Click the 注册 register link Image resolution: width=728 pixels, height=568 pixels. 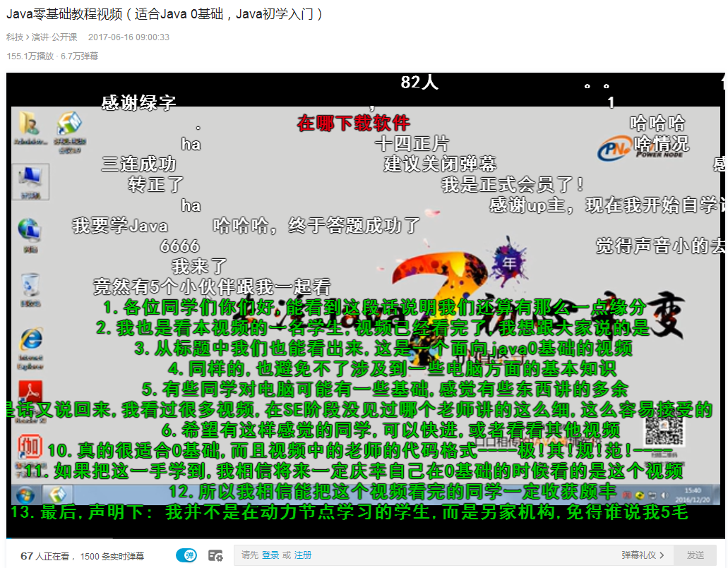pos(303,555)
